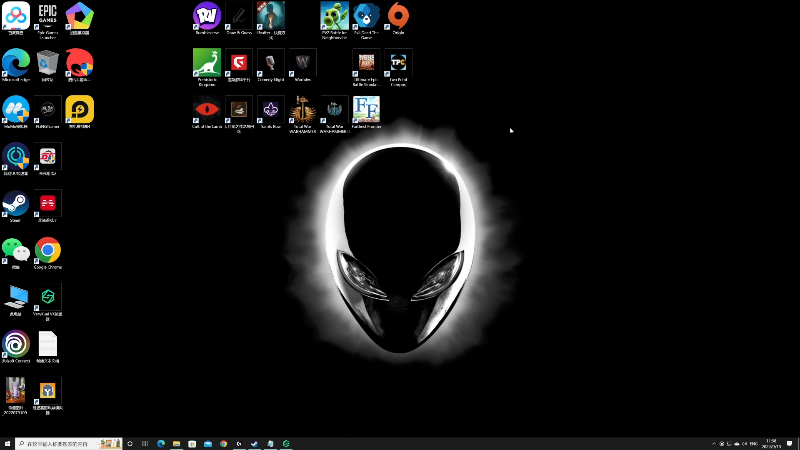Open the teal circular accelerator shortcut

[x=16, y=158]
